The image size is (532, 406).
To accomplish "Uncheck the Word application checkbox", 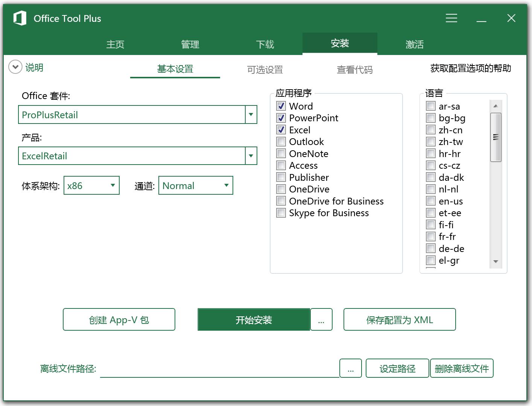I will (281, 106).
